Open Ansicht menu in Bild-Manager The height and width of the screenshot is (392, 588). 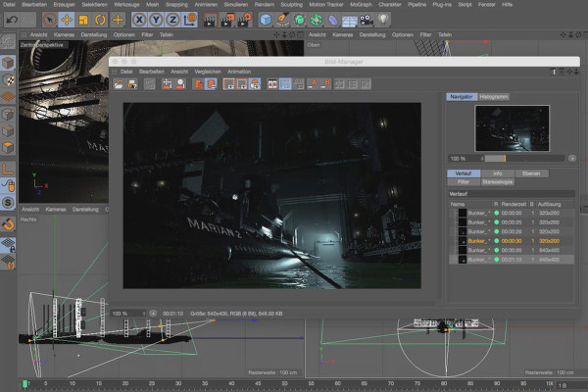(179, 72)
